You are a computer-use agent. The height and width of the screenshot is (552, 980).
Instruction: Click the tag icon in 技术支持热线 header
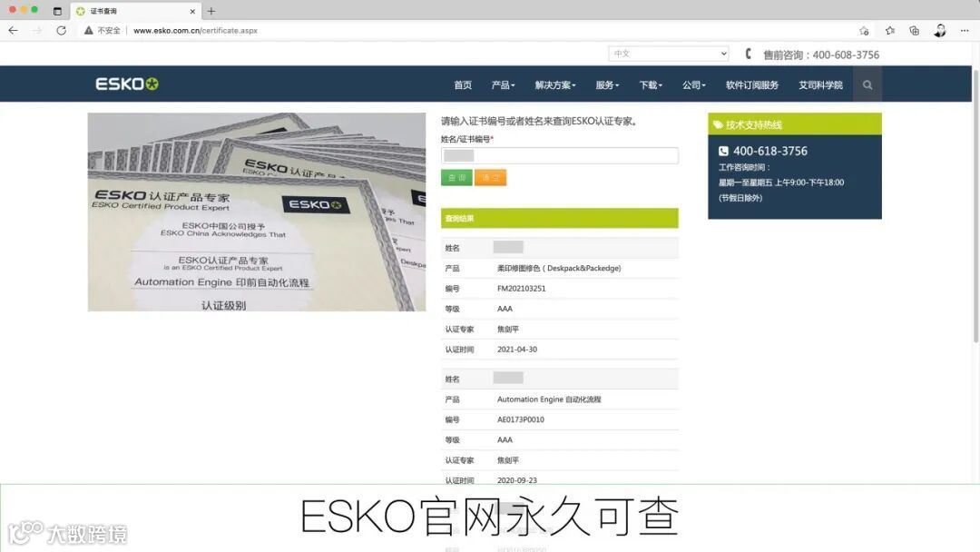[x=718, y=124]
